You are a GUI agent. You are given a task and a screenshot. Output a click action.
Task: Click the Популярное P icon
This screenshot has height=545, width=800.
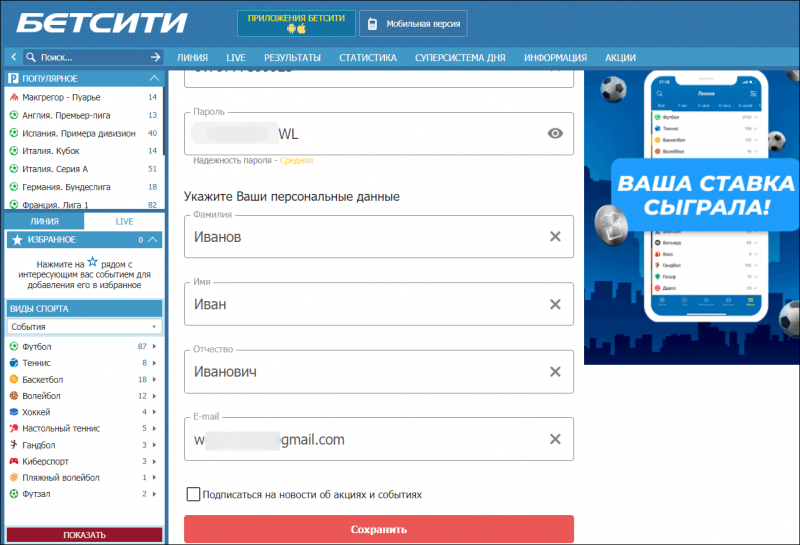[13, 78]
